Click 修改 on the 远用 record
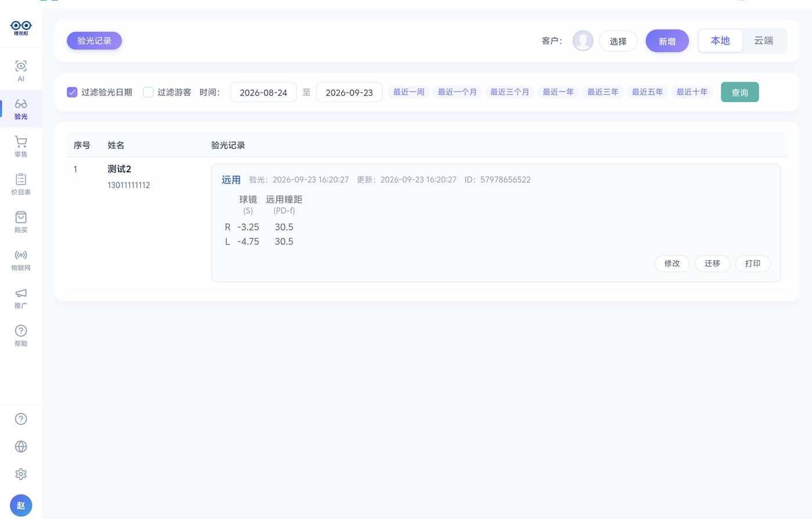 coord(672,264)
